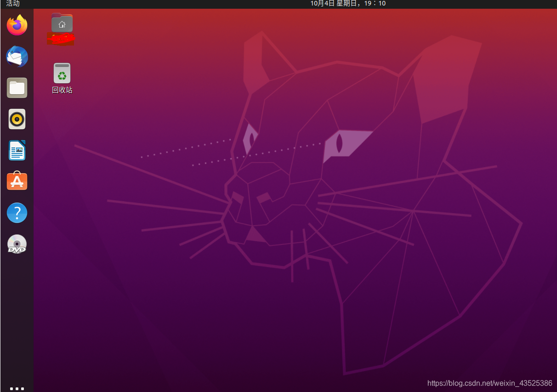The width and height of the screenshot is (557, 392).
Task: Open the Help question-mark icon
Action: click(17, 213)
